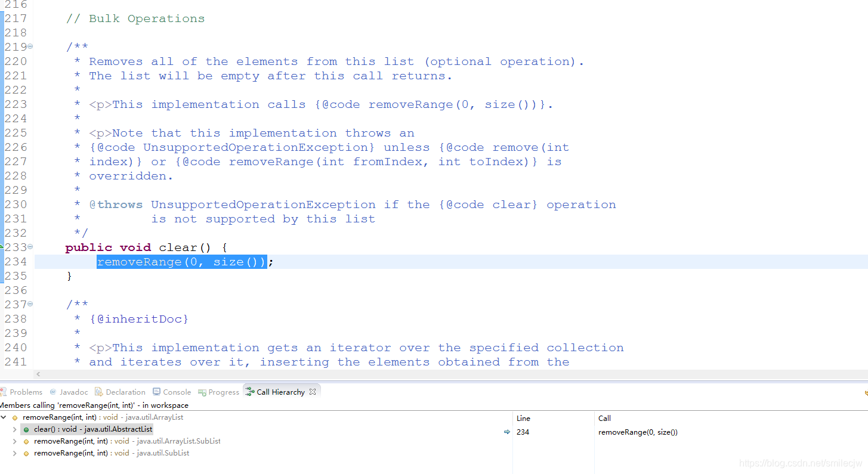Click the {@inheritDoc} tag on line 238

tap(139, 319)
